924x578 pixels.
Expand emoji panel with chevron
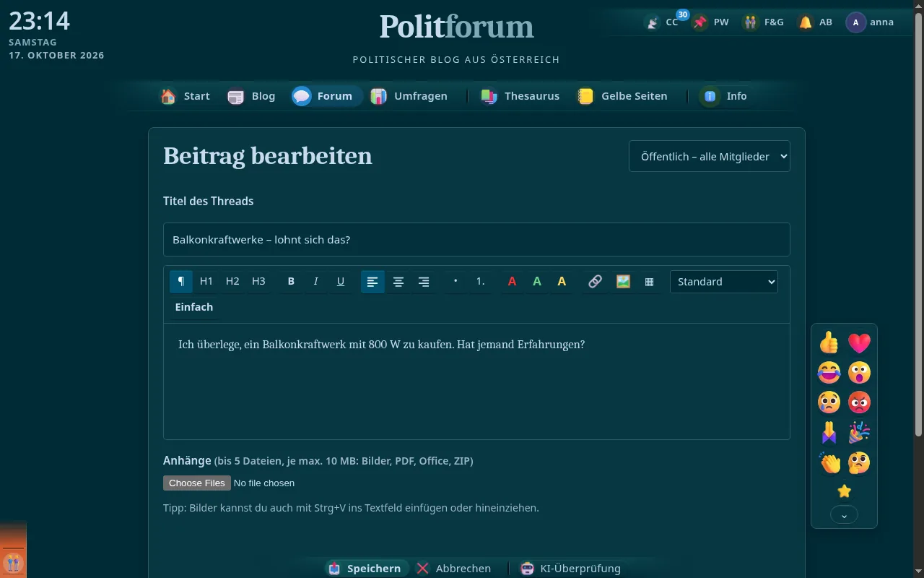[845, 515]
